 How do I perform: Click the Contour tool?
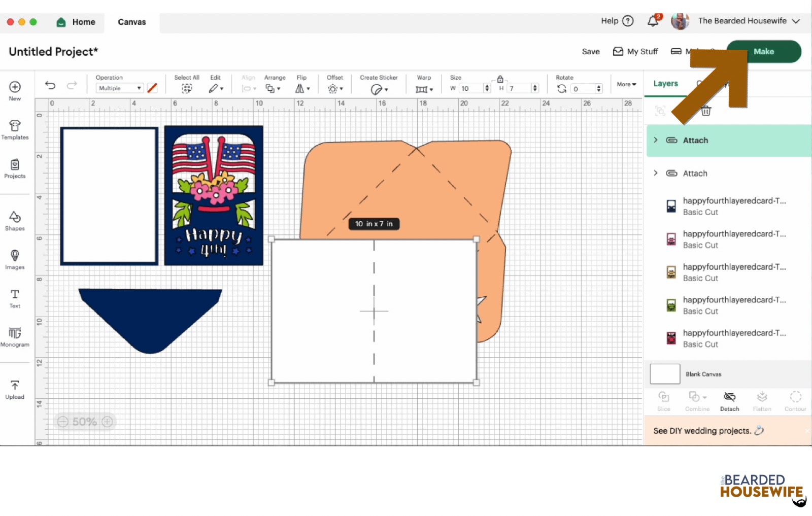pyautogui.click(x=795, y=401)
